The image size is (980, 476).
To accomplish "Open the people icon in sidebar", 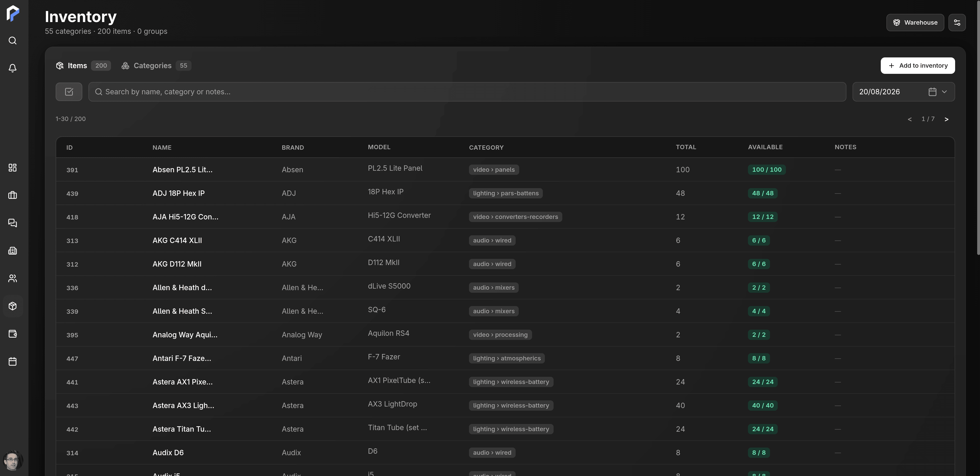I will 13,278.
